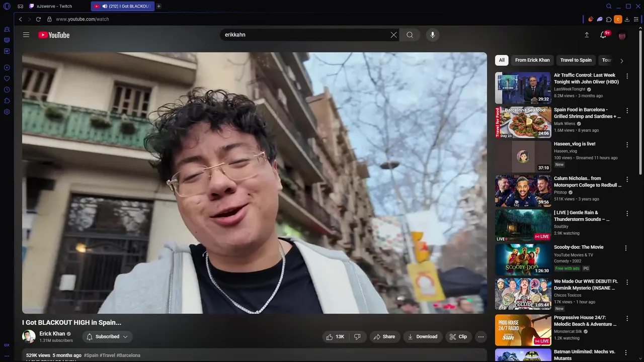This screenshot has width=644, height=362.
Task: Click the main video player
Action: point(255,183)
